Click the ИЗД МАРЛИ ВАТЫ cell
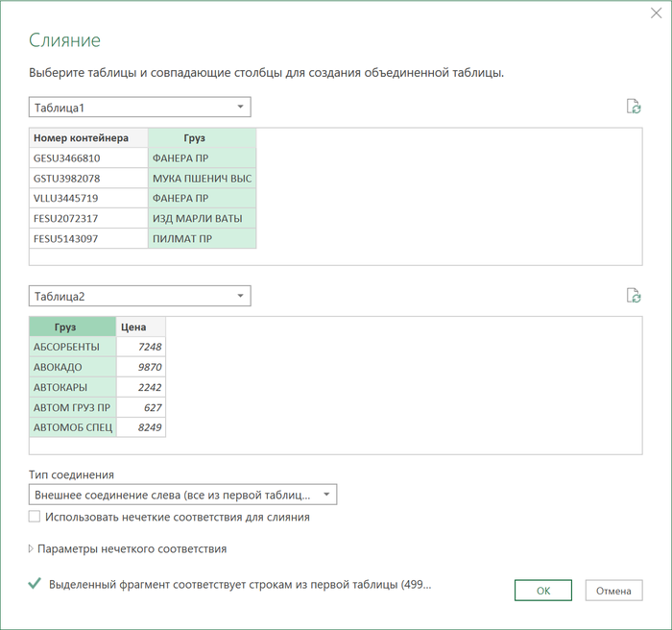 (x=202, y=218)
